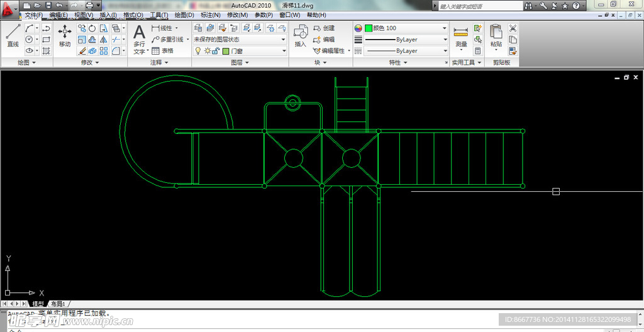Image resolution: width=644 pixels, height=332 pixels.
Task: Select the Array tool
Action: pos(104,51)
